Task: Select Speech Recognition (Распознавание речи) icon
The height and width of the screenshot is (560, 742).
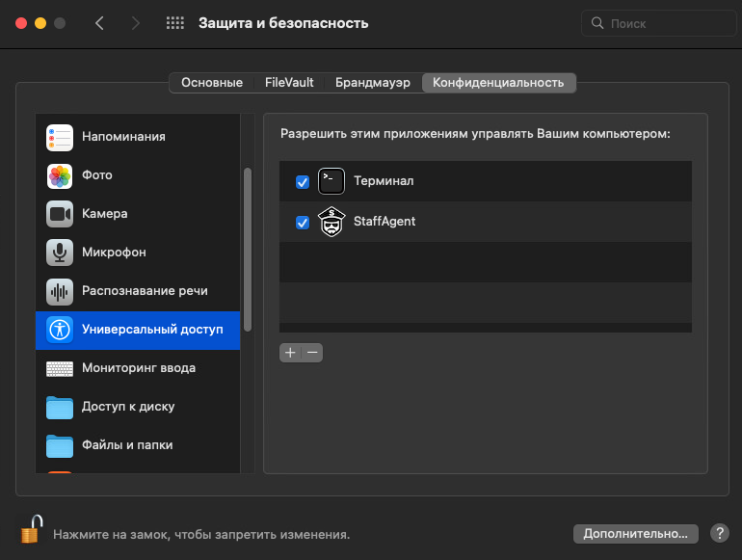Action: [x=60, y=291]
